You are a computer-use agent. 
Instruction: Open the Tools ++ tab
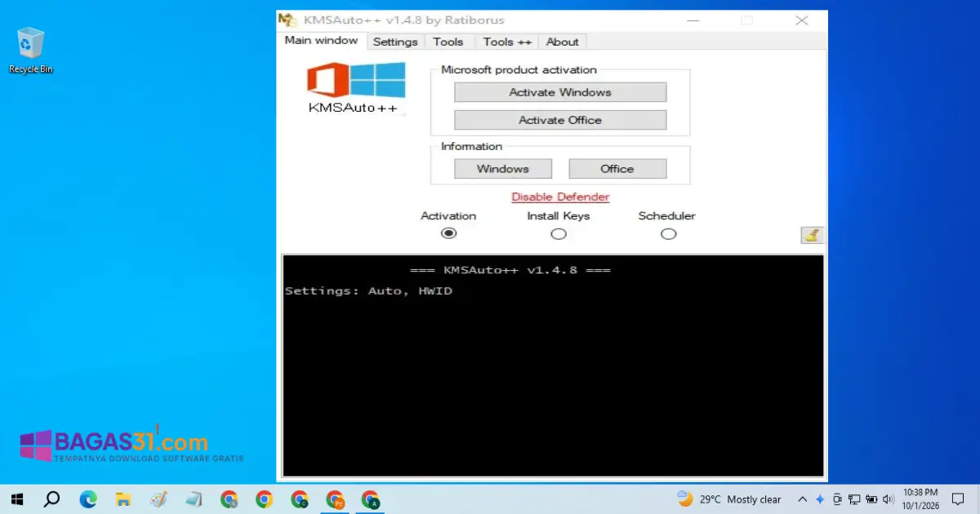[506, 42]
